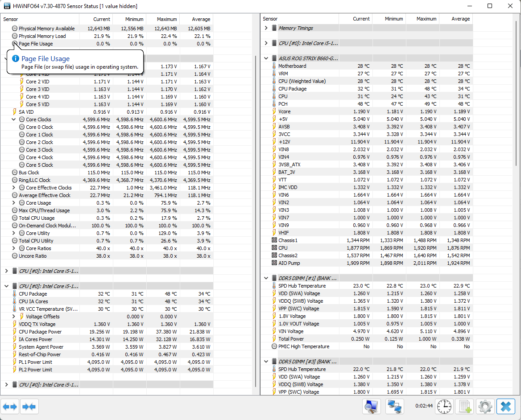Select the 3VSB_ATX voltage row
This screenshot has height=420, width=521.
click(367, 165)
